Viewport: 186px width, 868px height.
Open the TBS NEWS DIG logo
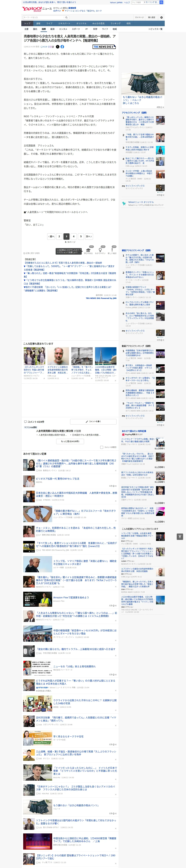(104, 47)
